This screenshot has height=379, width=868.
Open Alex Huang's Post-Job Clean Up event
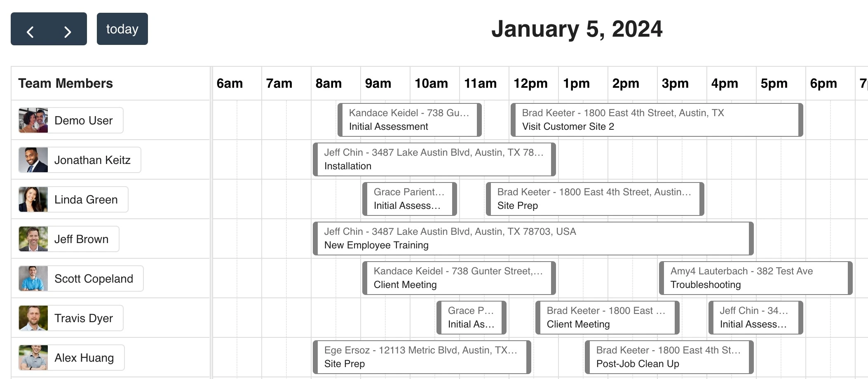pyautogui.click(x=669, y=357)
